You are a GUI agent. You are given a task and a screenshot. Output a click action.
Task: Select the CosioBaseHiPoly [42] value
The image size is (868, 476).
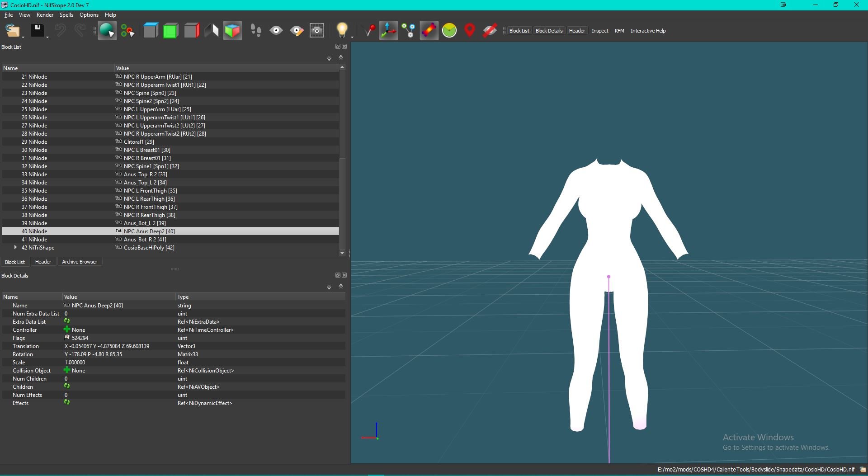[x=149, y=247]
